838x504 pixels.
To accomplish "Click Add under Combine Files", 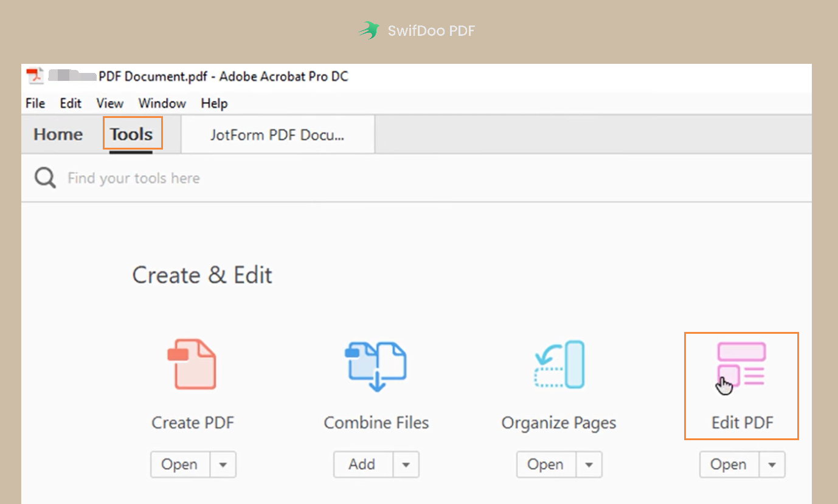I will pos(362,464).
